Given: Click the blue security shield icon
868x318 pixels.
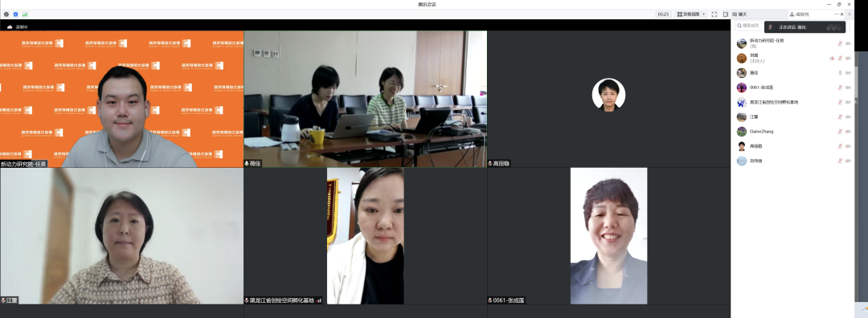Looking at the screenshot, I should (x=15, y=14).
